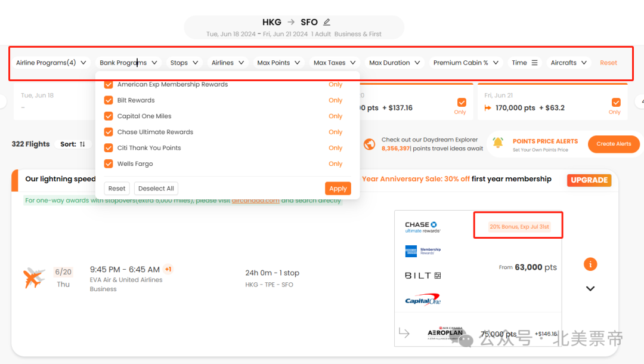Click Only under Fri, Jun 21 checkbox

[614, 112]
